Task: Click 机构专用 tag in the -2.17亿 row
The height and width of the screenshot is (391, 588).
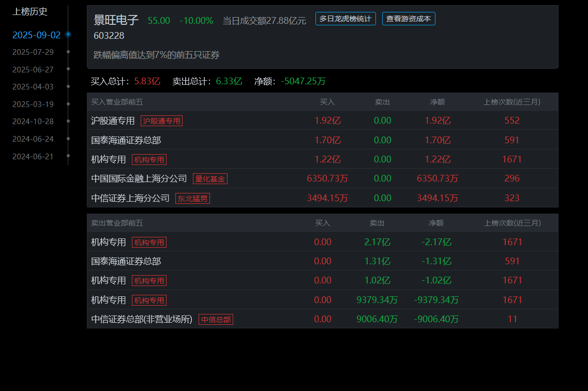Action: (x=149, y=243)
